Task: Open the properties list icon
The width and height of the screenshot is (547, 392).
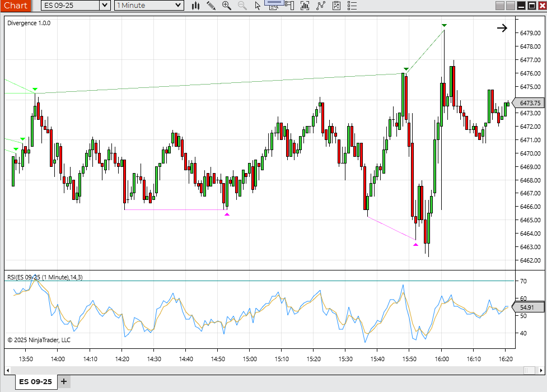Action: coord(352,6)
